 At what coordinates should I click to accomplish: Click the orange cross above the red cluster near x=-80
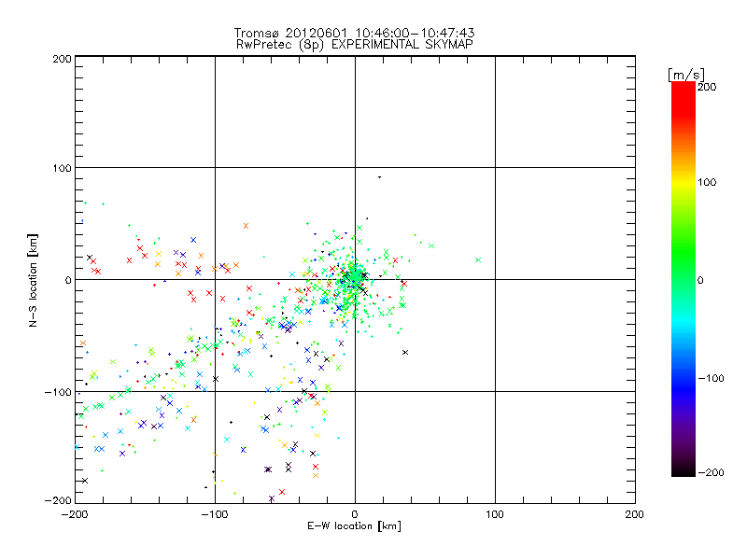[x=246, y=226]
